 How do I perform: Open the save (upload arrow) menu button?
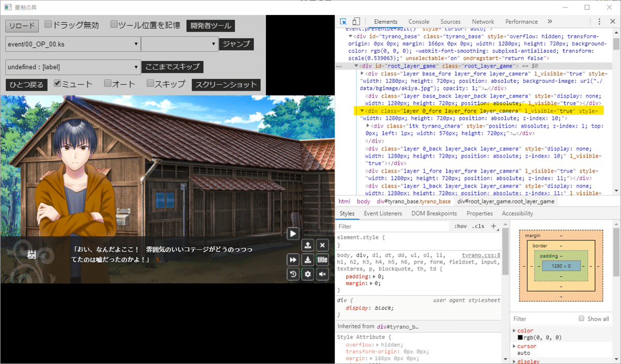307,245
